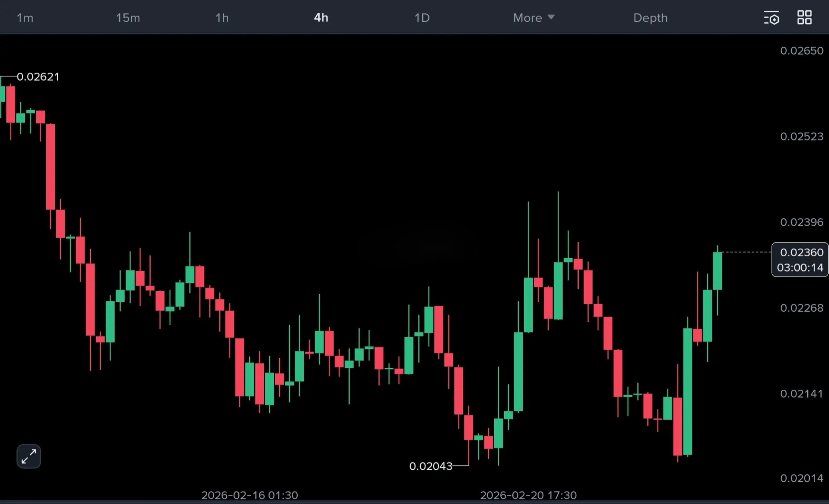Viewport: 829px width, 504px height.
Task: Click the 0.02014 price axis label
Action: click(802, 478)
